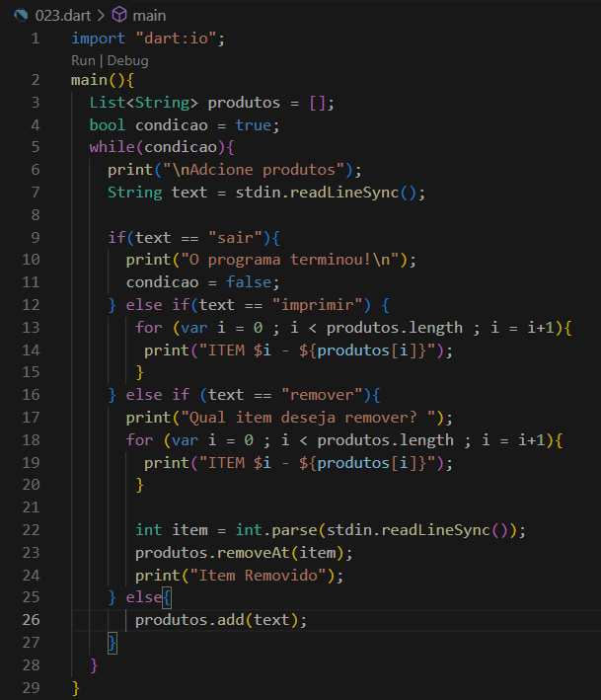
Task: Select the main breadcrumb symbol
Action: [x=149, y=16]
